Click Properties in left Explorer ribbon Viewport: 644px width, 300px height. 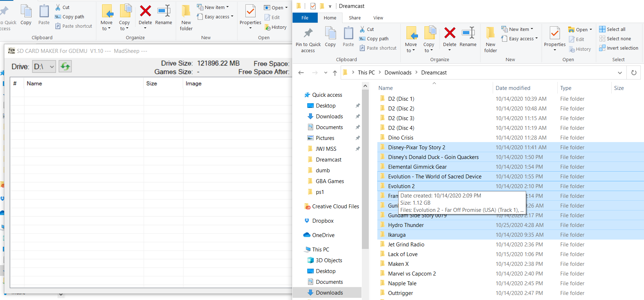(250, 17)
